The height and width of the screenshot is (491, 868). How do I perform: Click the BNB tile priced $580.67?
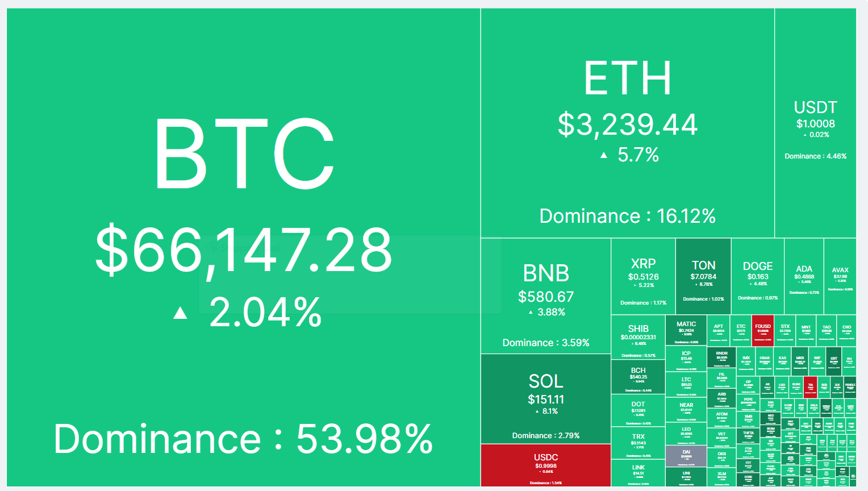pos(545,296)
